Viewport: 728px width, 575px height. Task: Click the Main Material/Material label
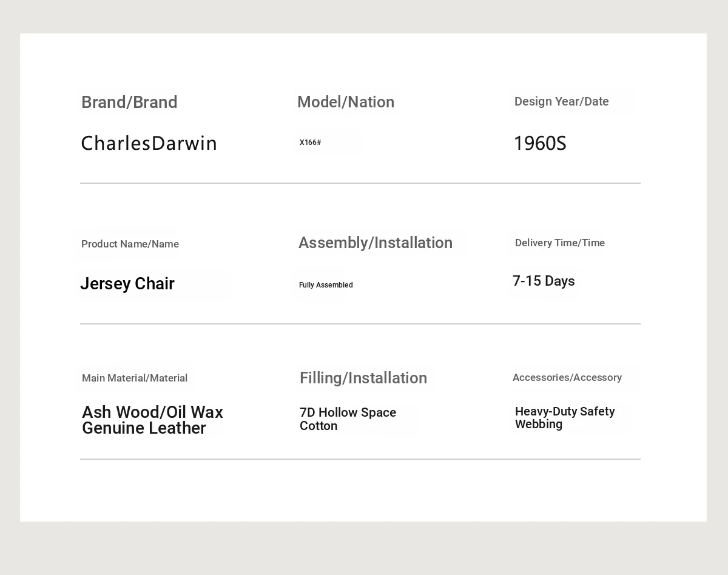pyautogui.click(x=135, y=378)
